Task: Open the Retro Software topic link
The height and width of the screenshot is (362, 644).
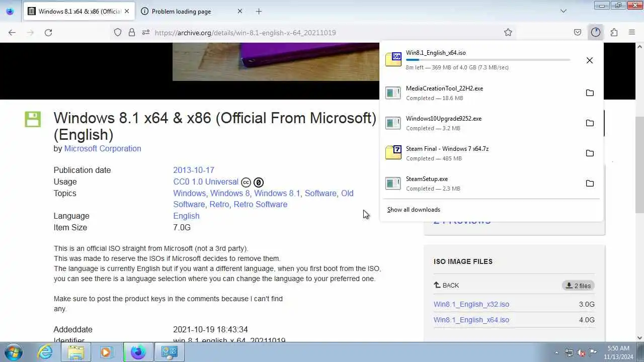Action: (x=259, y=204)
